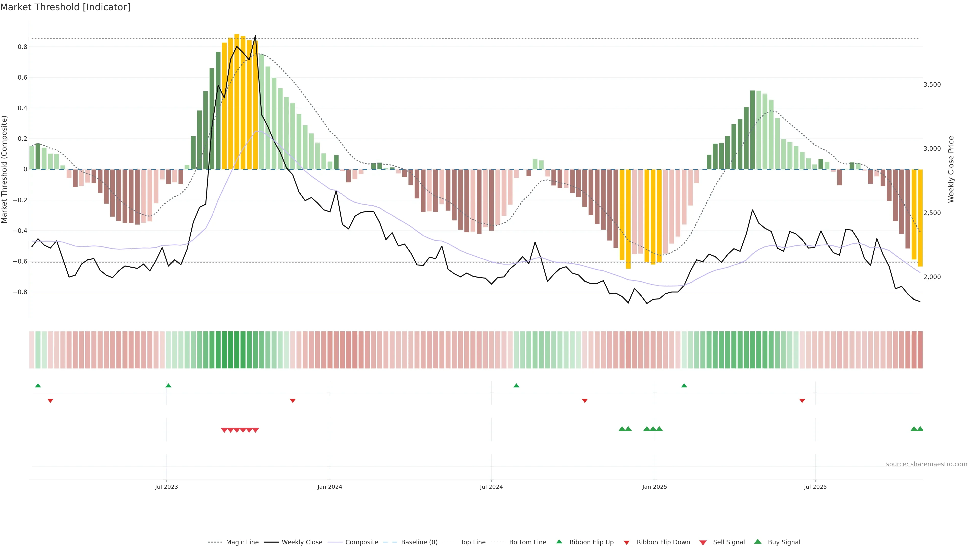Click the Ribbon Flip Up legend triangle
Image resolution: width=980 pixels, height=551 pixels.
click(559, 542)
